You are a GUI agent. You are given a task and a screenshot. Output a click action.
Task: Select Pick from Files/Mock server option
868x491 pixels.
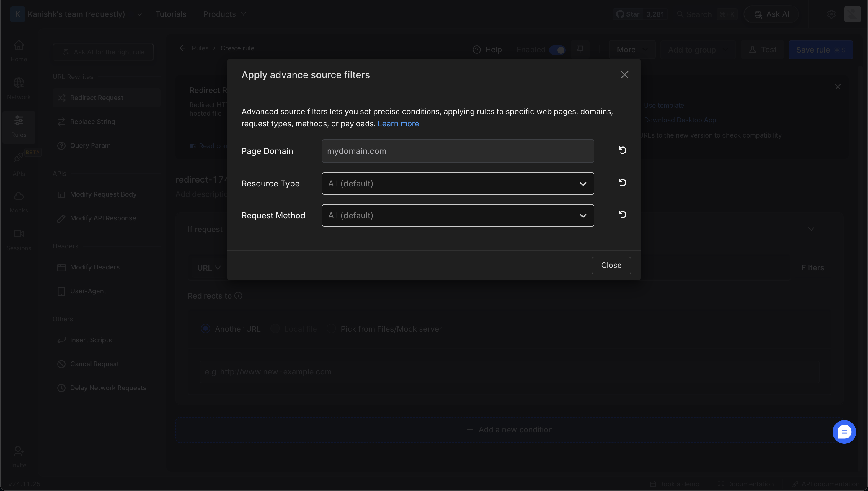pyautogui.click(x=331, y=328)
